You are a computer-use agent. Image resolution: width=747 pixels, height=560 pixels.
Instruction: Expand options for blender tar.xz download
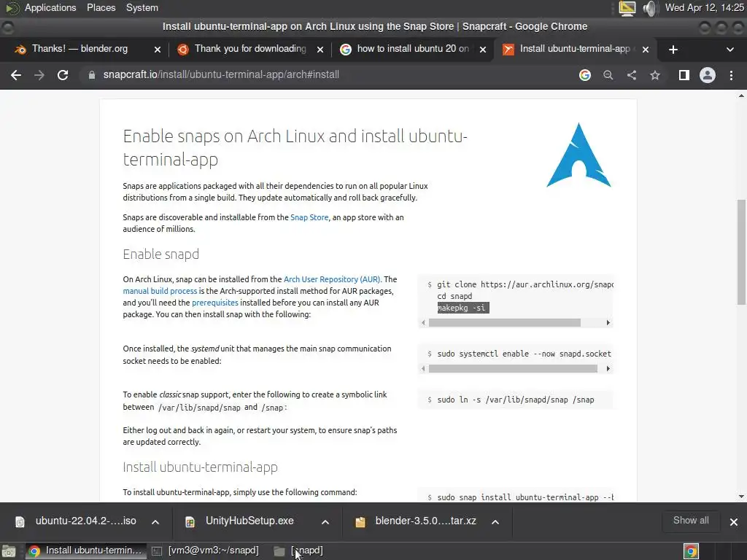[495, 522]
